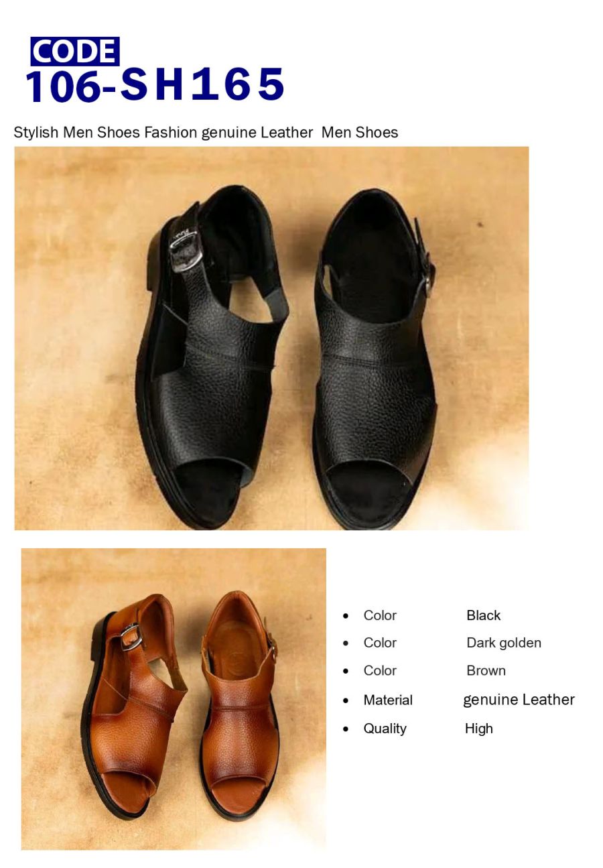Open the brown leather sandals photo

174,698
